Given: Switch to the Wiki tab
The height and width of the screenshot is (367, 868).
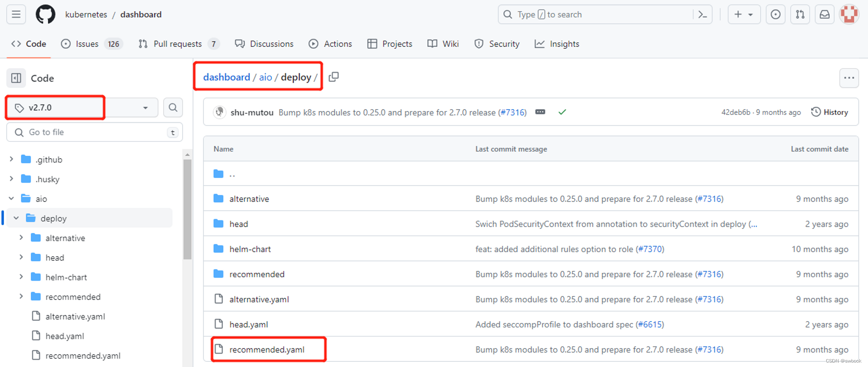Looking at the screenshot, I should (x=443, y=44).
